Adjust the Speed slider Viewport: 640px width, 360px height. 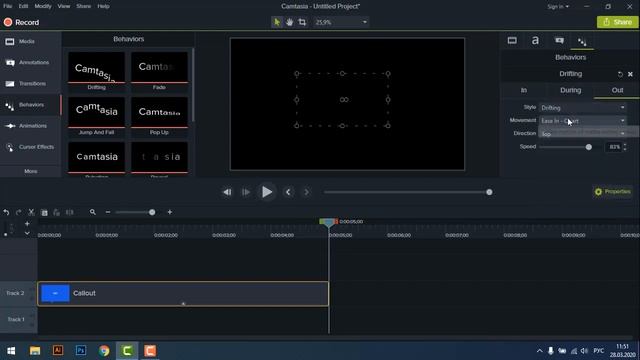(x=589, y=147)
